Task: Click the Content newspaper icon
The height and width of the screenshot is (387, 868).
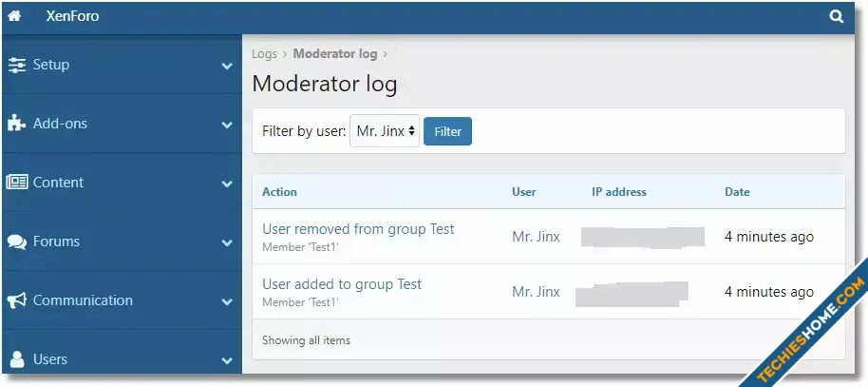Action: pyautogui.click(x=16, y=183)
